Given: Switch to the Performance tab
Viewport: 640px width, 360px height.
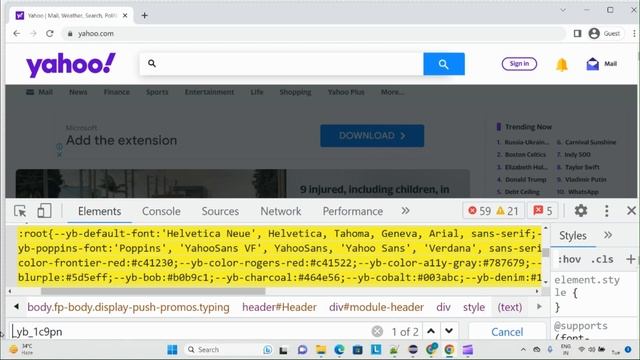Looking at the screenshot, I should pyautogui.click(x=353, y=211).
